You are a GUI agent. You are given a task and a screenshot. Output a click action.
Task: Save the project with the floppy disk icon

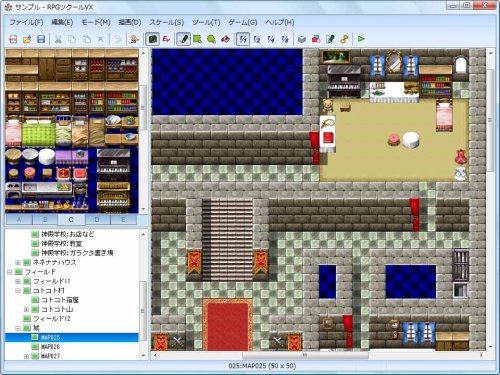click(x=41, y=39)
